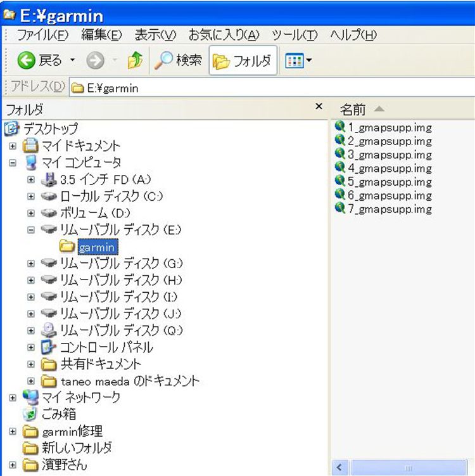This screenshot has height=476, width=475.
Task: Open the ファイル(F) menu
Action: coord(42,35)
